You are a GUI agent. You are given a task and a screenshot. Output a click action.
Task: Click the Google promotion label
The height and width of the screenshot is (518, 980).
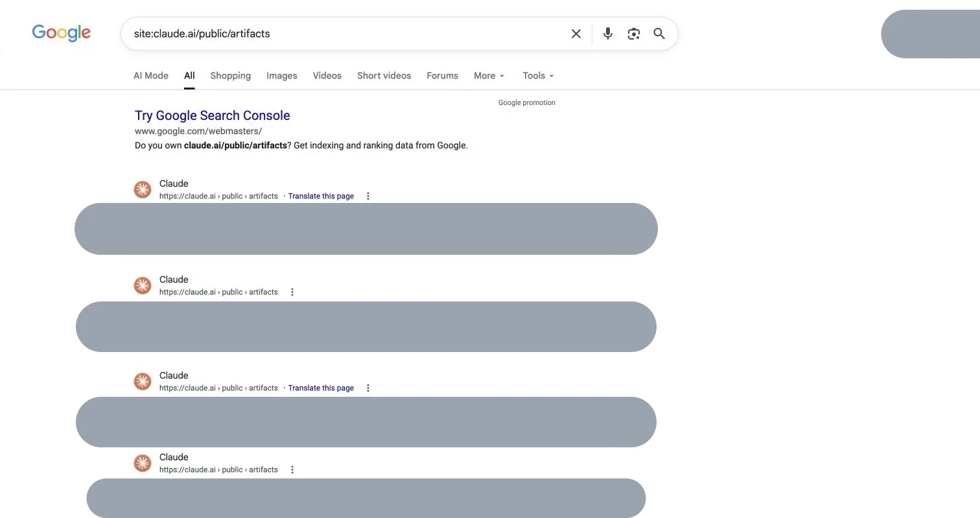527,102
